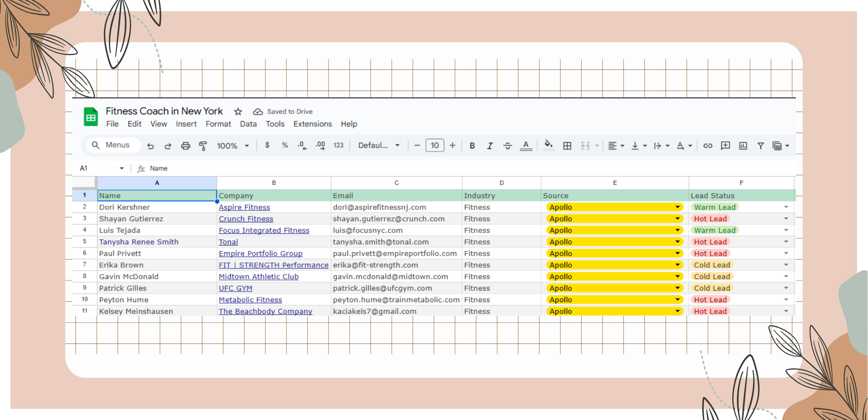Open the Focus Integrated Fitness link
The width and height of the screenshot is (868, 420).
(264, 230)
